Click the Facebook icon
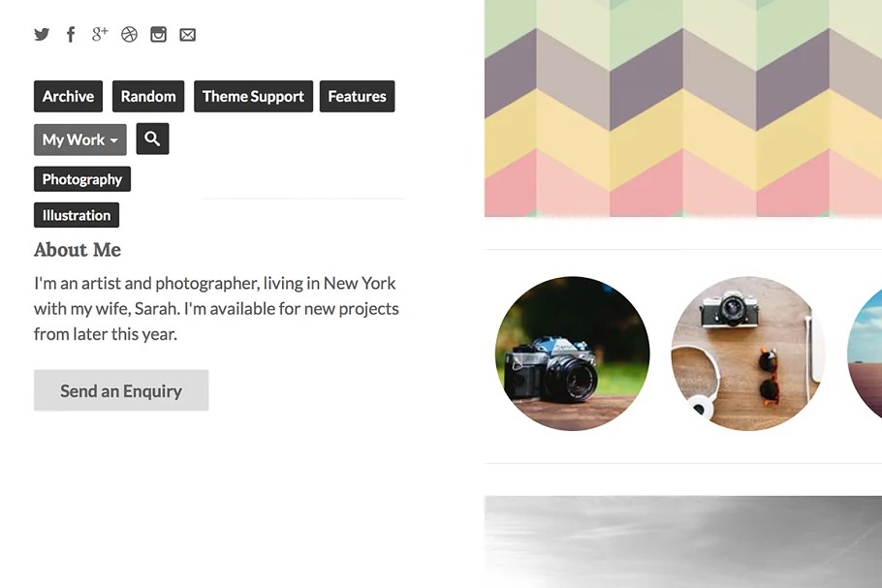 point(71,35)
